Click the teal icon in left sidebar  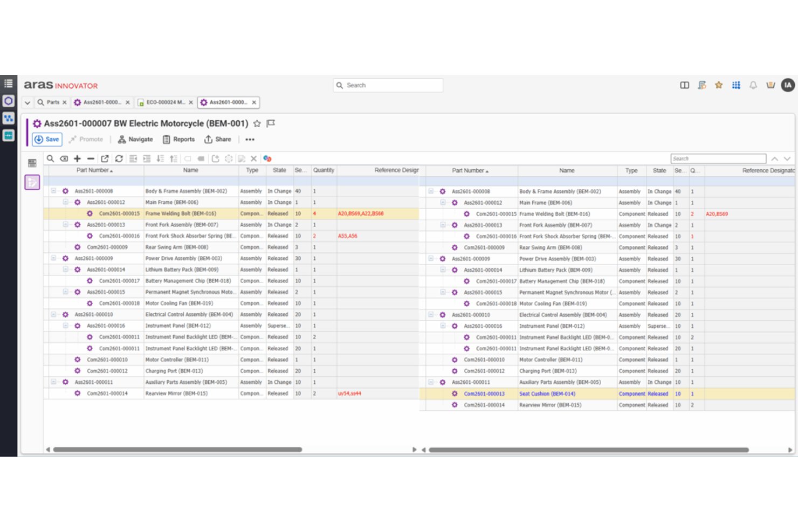[8, 135]
